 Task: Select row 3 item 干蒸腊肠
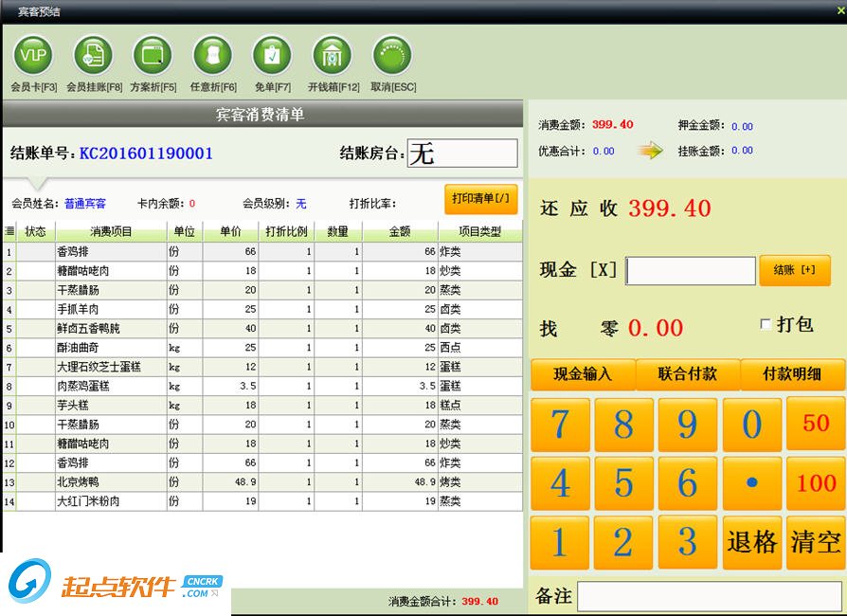point(262,290)
